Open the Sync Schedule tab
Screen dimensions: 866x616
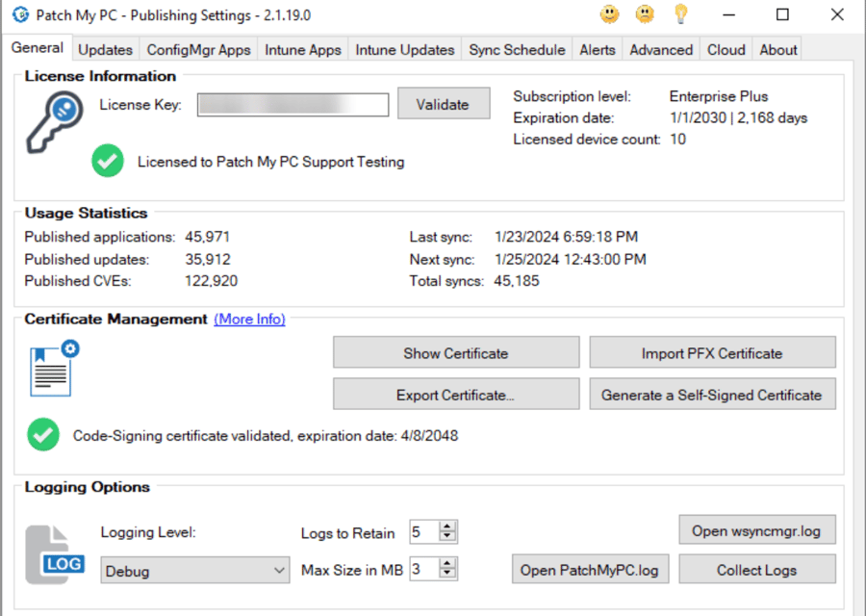[517, 49]
